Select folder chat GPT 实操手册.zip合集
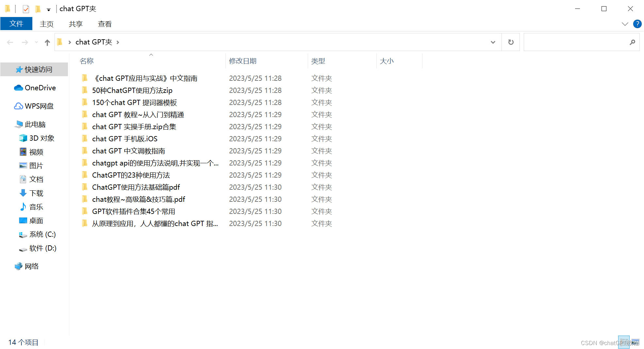644x349 pixels. (x=134, y=127)
